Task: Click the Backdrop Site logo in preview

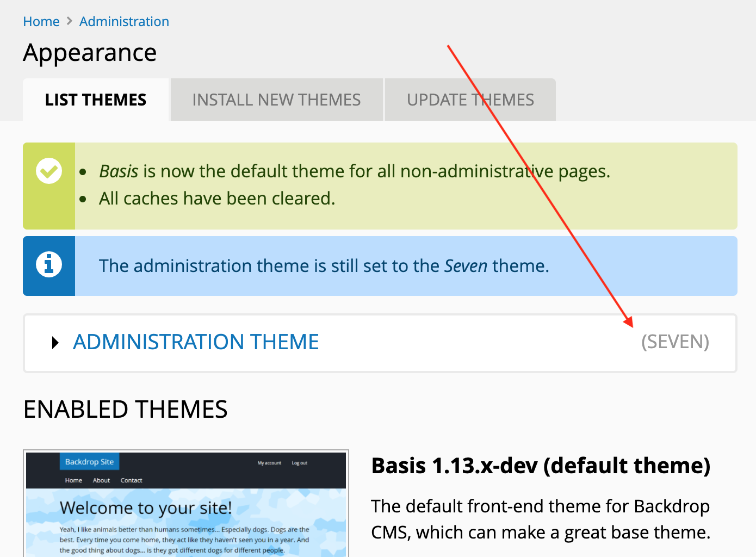Action: [89, 461]
